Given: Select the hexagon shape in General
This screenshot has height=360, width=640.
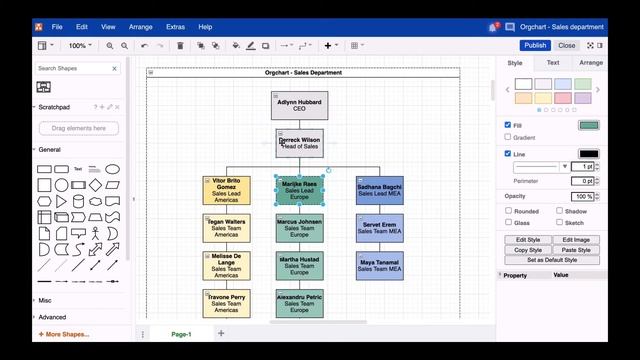Looking at the screenshot, I should [44, 201].
